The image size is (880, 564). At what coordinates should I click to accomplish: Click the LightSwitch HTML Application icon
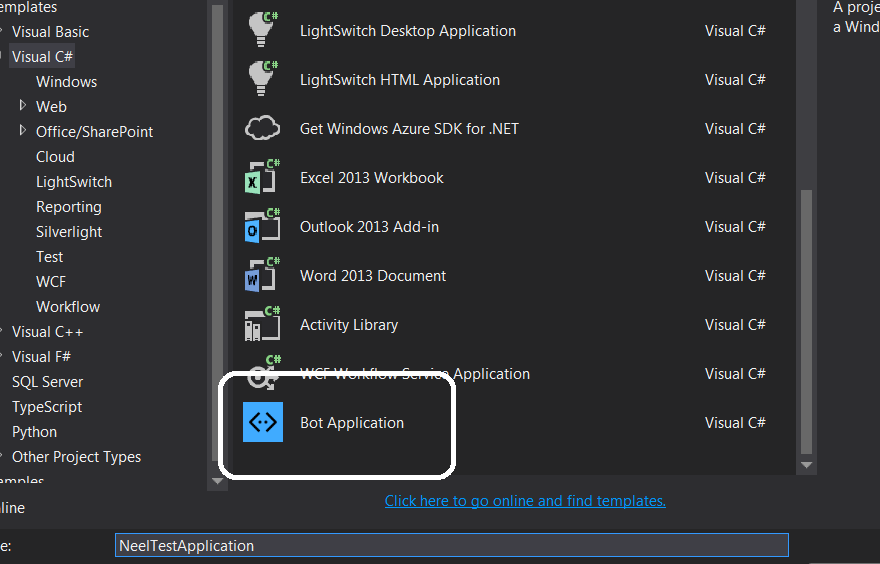tap(263, 79)
